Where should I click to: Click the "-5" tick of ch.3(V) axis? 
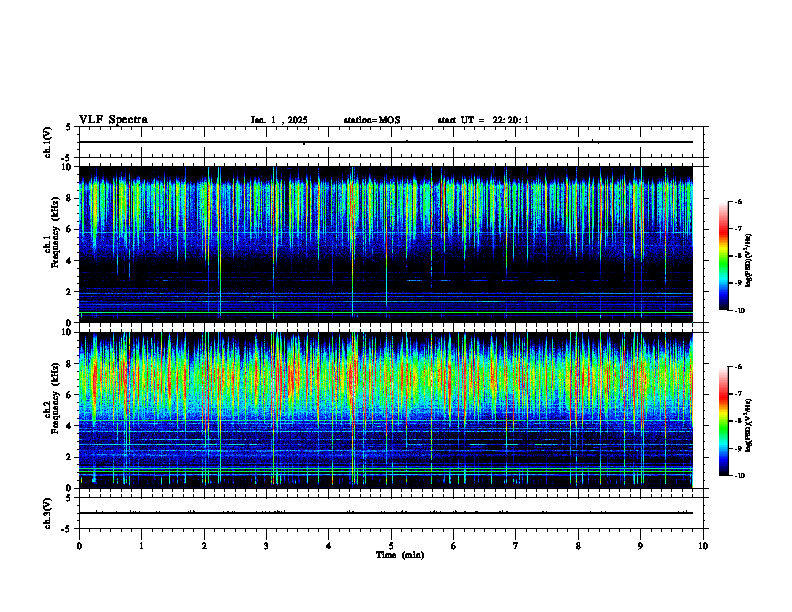pyautogui.click(x=67, y=529)
